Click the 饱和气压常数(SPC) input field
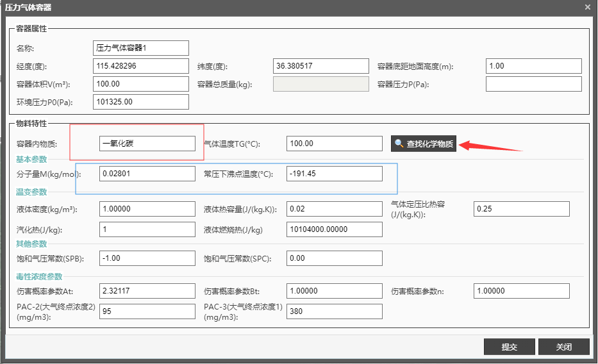The width and height of the screenshot is (598, 364). pyautogui.click(x=335, y=258)
